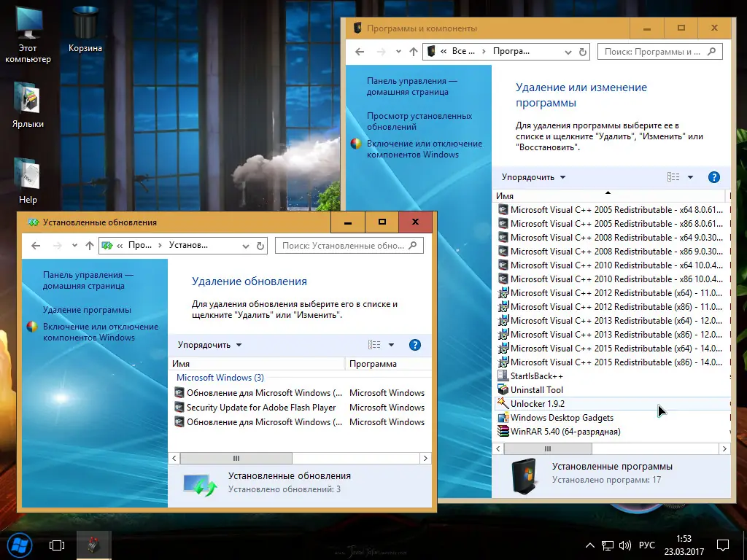Click Про... breadcrumb in Installed Updates address bar
747x560 pixels.
(x=140, y=245)
